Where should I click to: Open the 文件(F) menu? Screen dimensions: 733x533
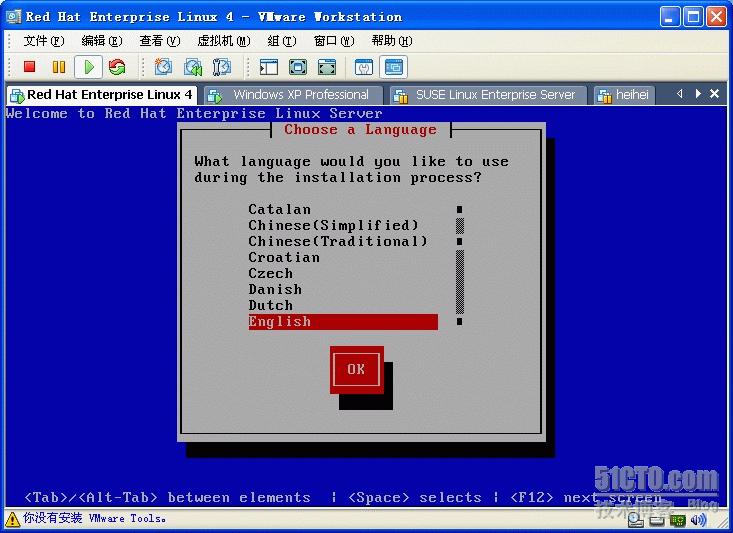coord(43,41)
